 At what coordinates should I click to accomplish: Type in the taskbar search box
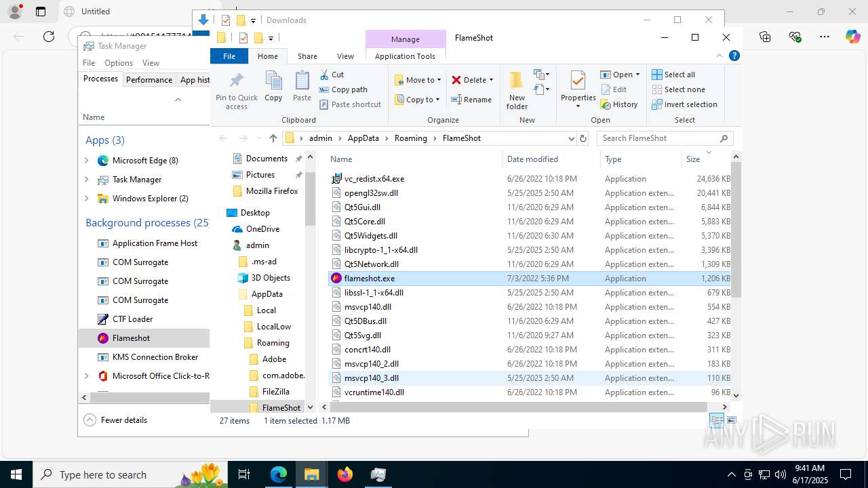[129, 474]
